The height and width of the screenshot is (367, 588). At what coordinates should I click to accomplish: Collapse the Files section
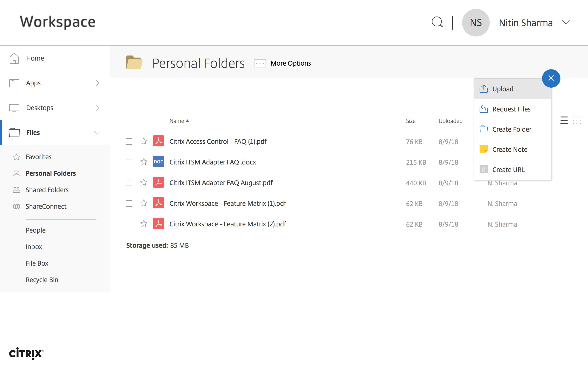97,132
